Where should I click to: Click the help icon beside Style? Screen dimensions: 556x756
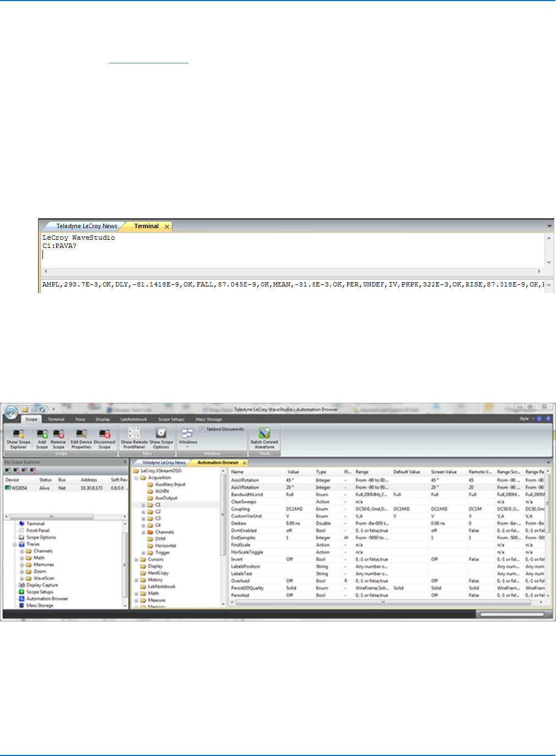(x=547, y=419)
